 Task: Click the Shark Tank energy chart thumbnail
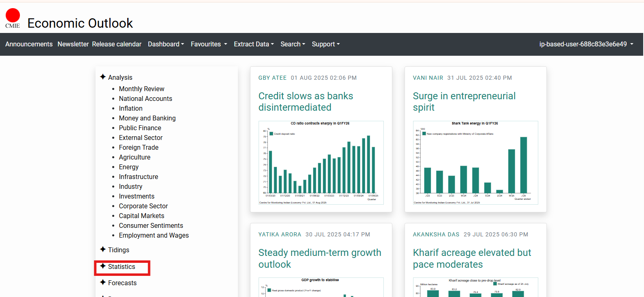[x=475, y=162]
